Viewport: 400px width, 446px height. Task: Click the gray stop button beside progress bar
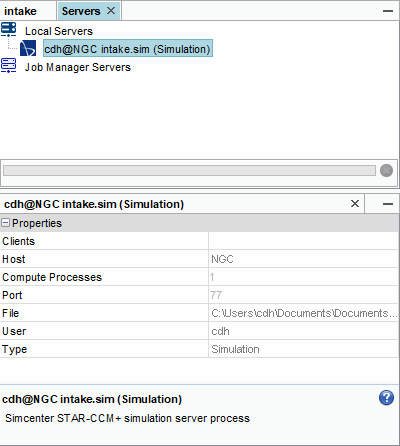pos(386,171)
